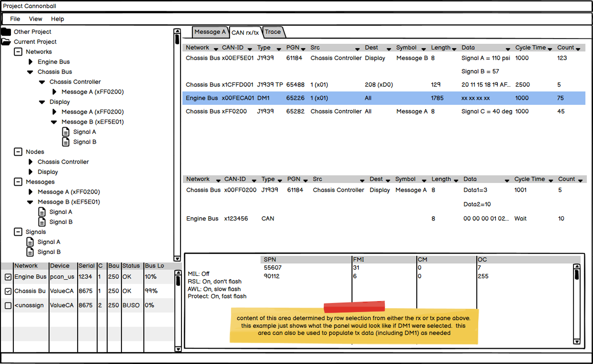The image size is (593, 364).
Task: Uncheck the Chassis Bus network checkbox
Action: 8,292
